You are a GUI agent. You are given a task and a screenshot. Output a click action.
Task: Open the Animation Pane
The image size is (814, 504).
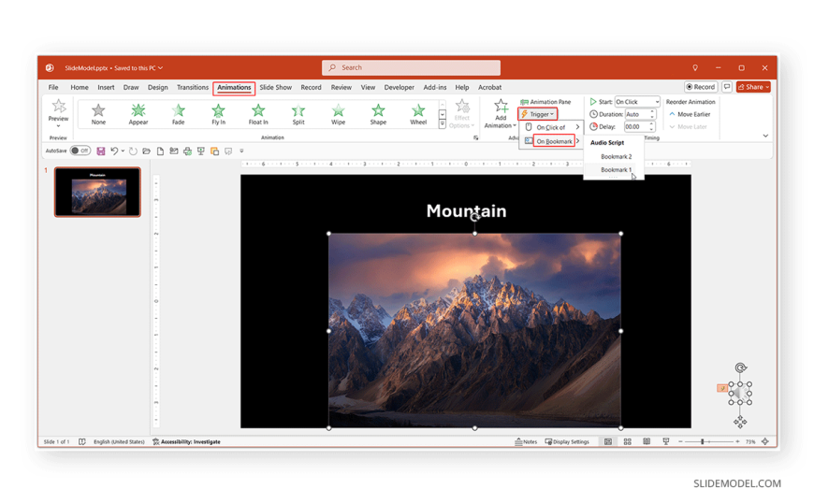coord(545,102)
